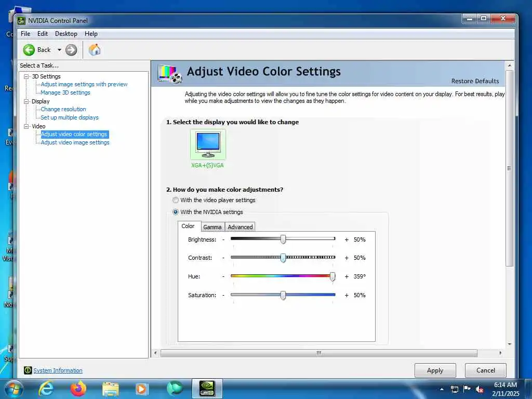Click the green globe taskbar icon

tap(175, 389)
